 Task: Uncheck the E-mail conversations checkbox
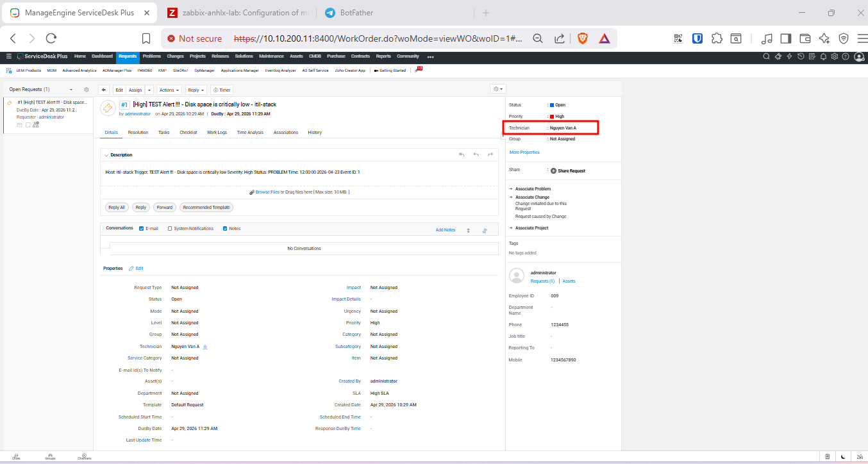tap(142, 229)
